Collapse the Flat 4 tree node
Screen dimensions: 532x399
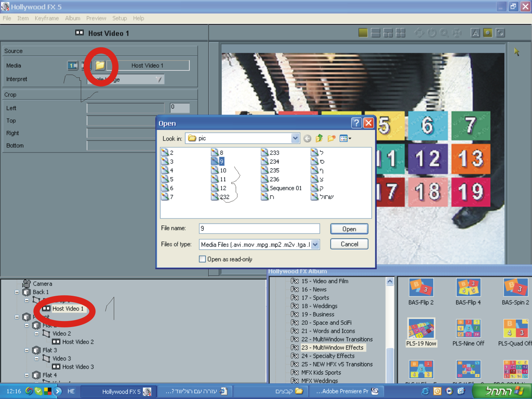coord(27,375)
